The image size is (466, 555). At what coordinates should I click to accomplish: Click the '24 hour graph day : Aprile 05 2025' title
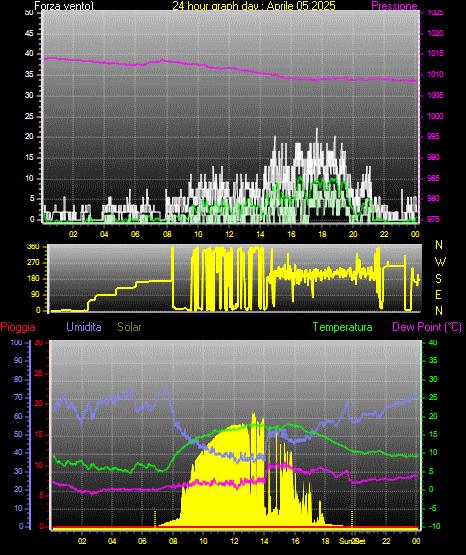click(x=254, y=6)
